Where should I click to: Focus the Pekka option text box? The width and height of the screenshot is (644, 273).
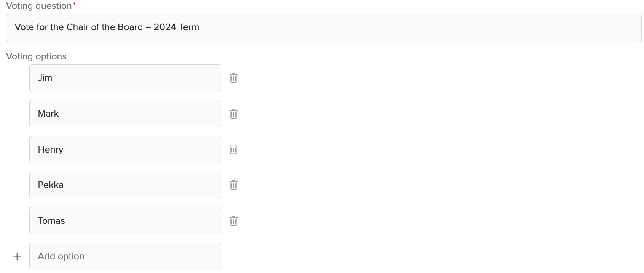click(x=125, y=185)
